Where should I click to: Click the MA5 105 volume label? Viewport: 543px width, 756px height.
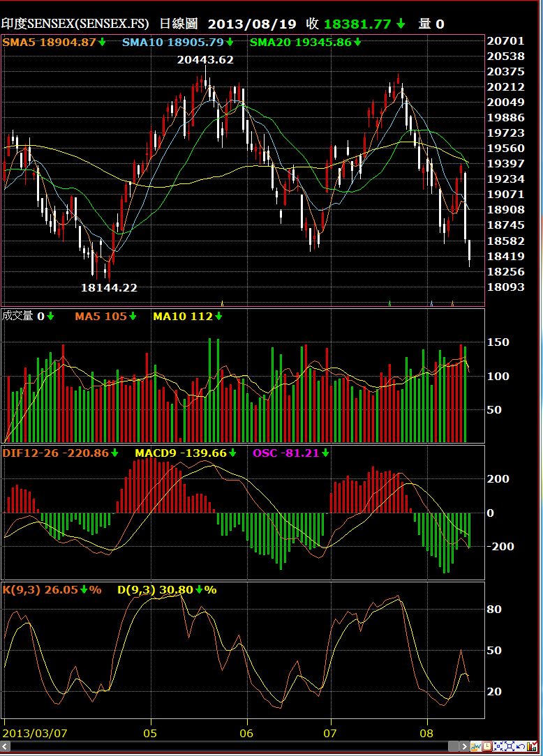[101, 317]
